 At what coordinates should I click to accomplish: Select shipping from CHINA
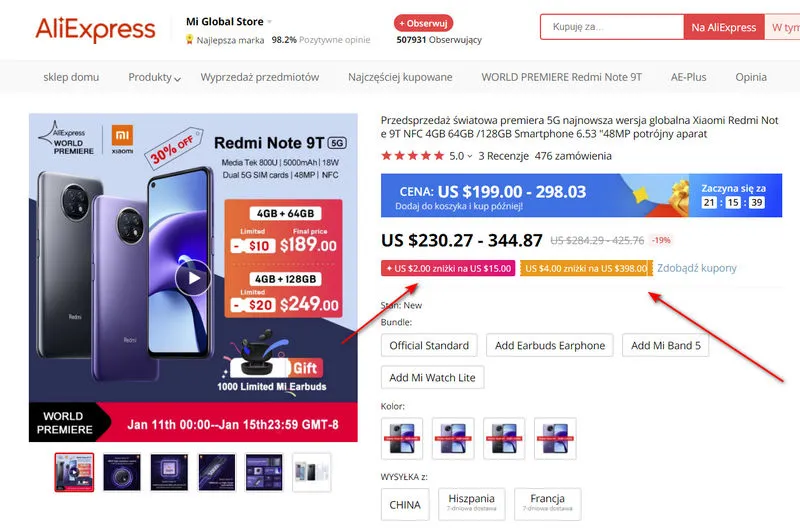click(405, 504)
